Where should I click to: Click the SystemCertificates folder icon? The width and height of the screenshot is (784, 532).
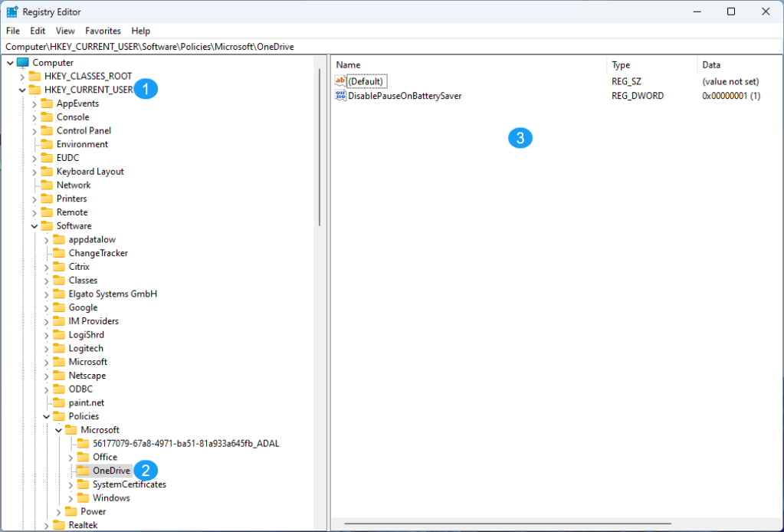point(83,484)
